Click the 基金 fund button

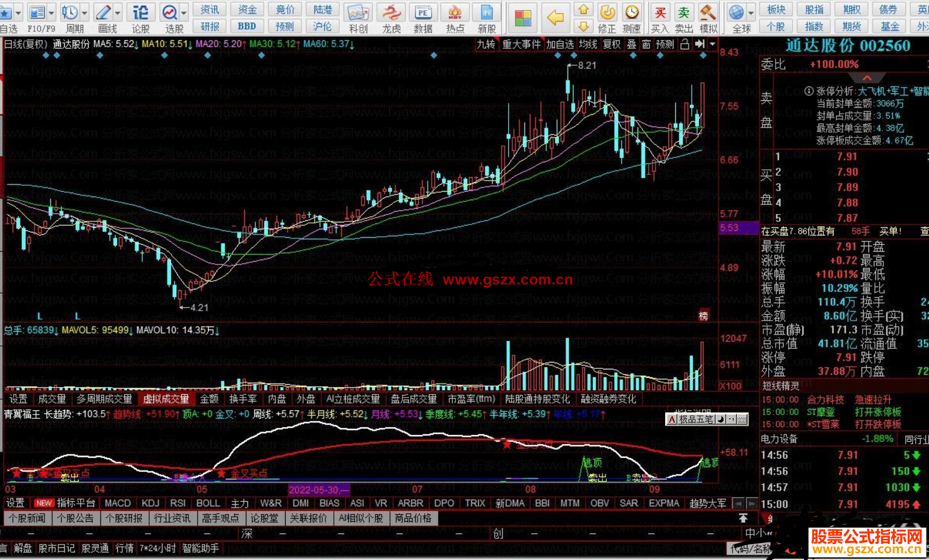click(x=890, y=27)
